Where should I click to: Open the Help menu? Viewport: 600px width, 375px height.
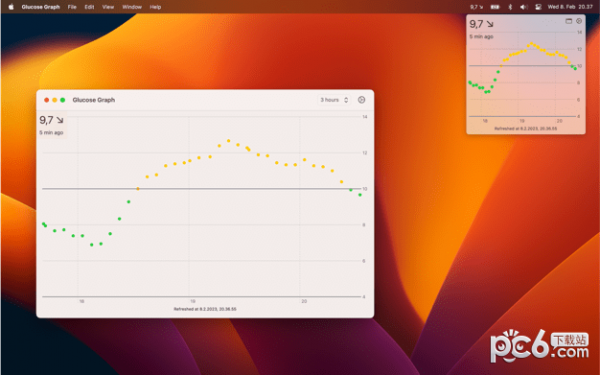(155, 7)
